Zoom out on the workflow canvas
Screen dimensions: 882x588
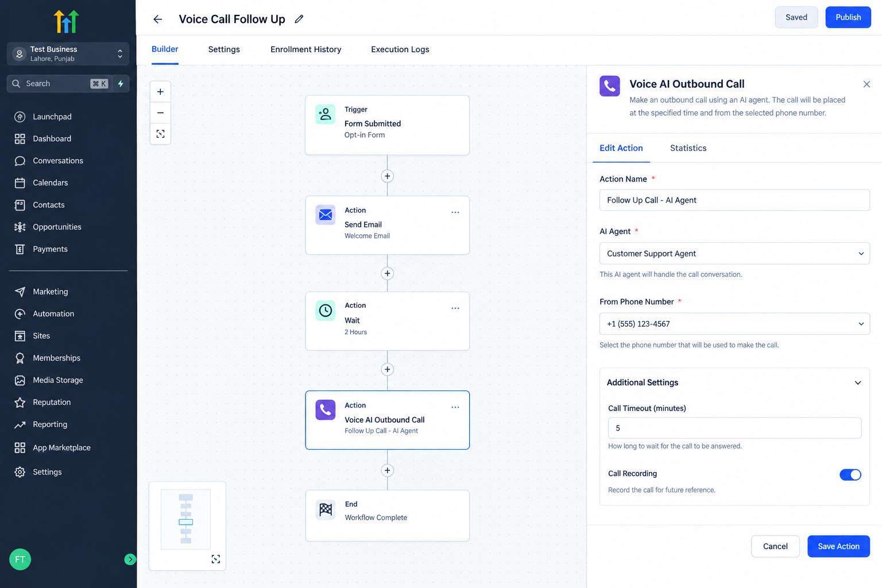tap(160, 113)
